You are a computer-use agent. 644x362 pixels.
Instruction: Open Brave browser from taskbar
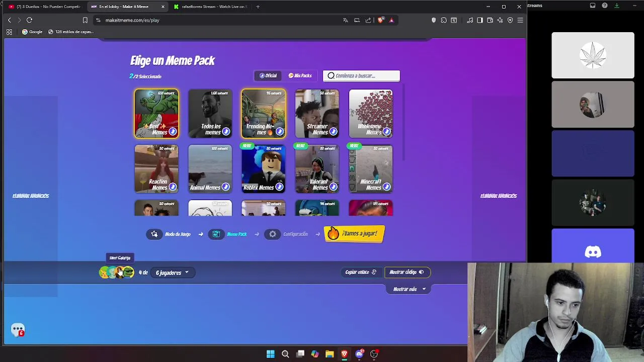(x=344, y=354)
